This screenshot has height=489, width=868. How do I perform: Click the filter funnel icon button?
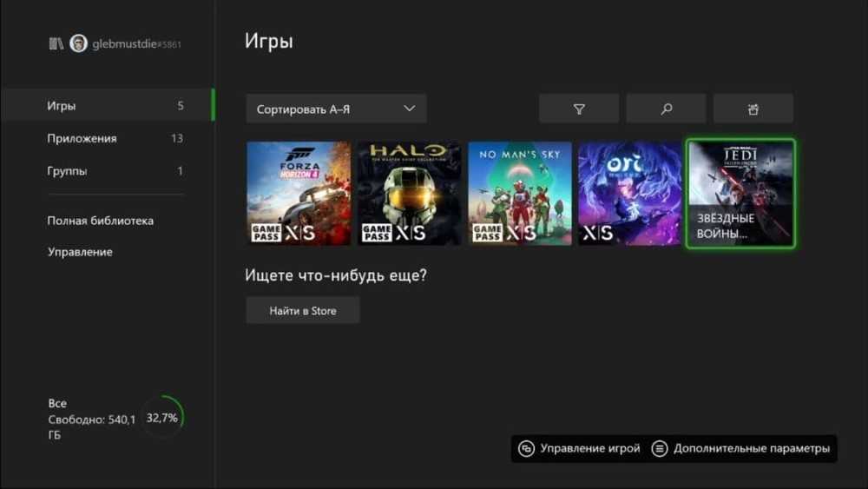click(579, 109)
